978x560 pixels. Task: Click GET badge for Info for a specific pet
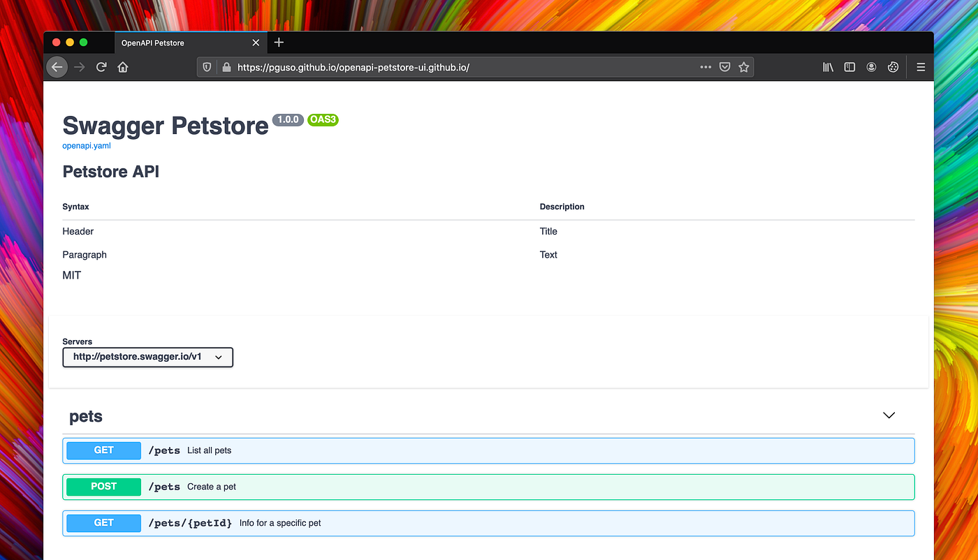[103, 523]
